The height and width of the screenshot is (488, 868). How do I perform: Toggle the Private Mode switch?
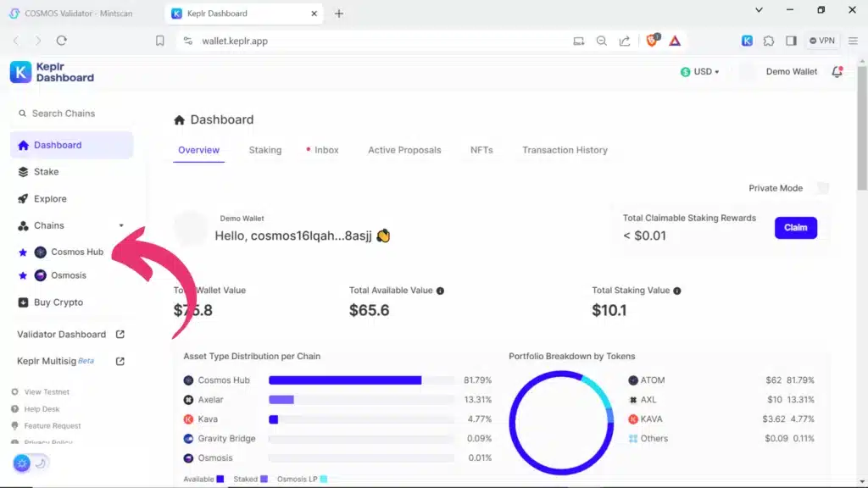[821, 188]
